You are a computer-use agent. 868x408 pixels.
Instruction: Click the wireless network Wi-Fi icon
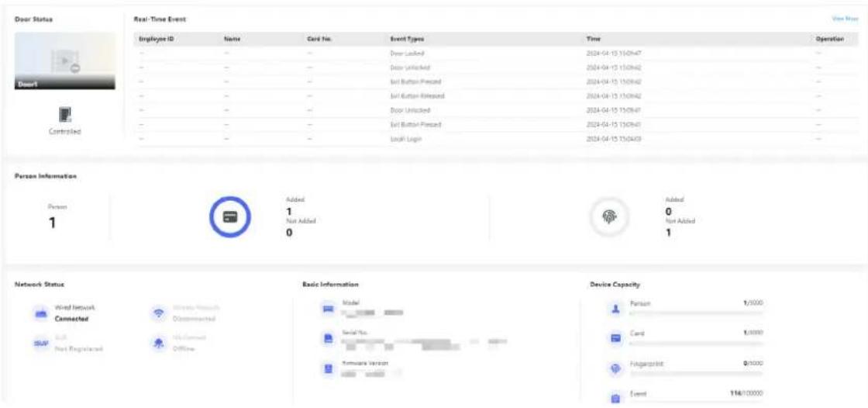tap(158, 313)
